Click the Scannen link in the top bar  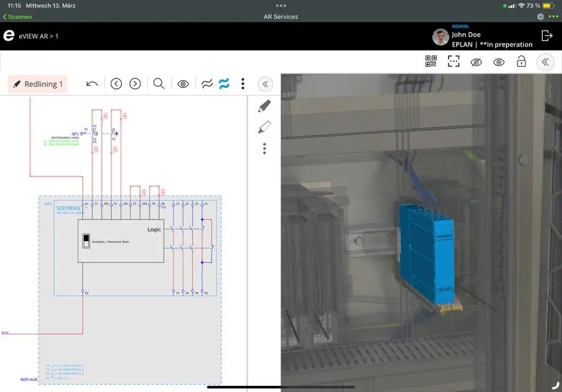[16, 17]
